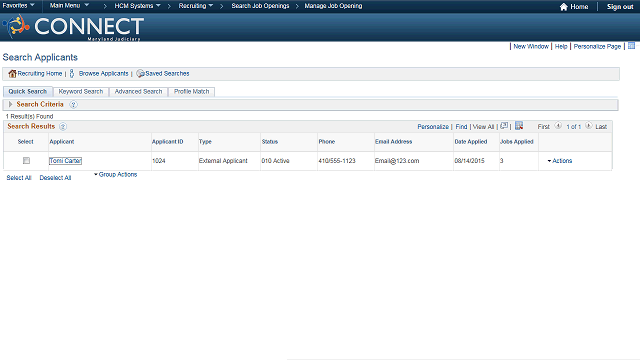
Task: Click the download to spreadsheet icon
Action: pos(519,126)
